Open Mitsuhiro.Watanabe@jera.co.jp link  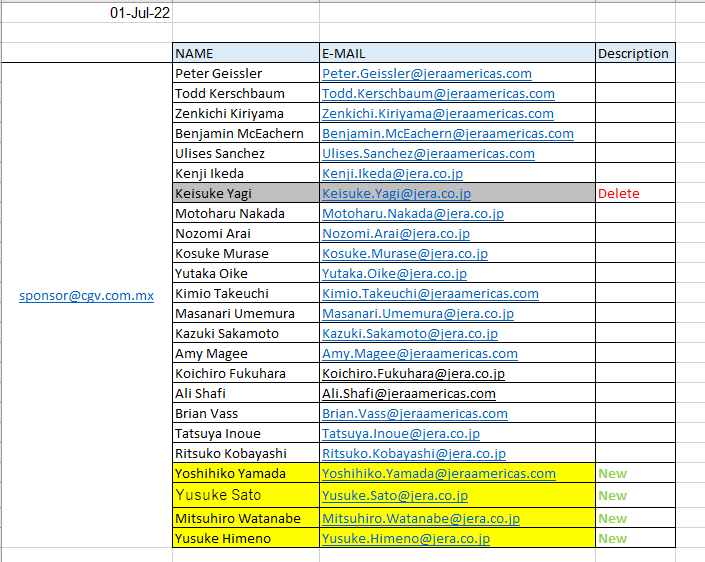(x=421, y=518)
